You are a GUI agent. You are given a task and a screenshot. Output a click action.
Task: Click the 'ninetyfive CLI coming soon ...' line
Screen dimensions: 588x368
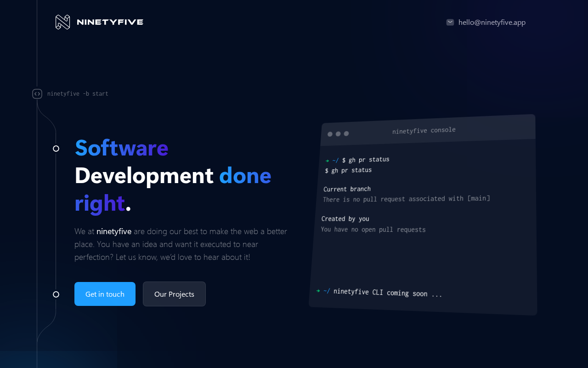point(388,293)
